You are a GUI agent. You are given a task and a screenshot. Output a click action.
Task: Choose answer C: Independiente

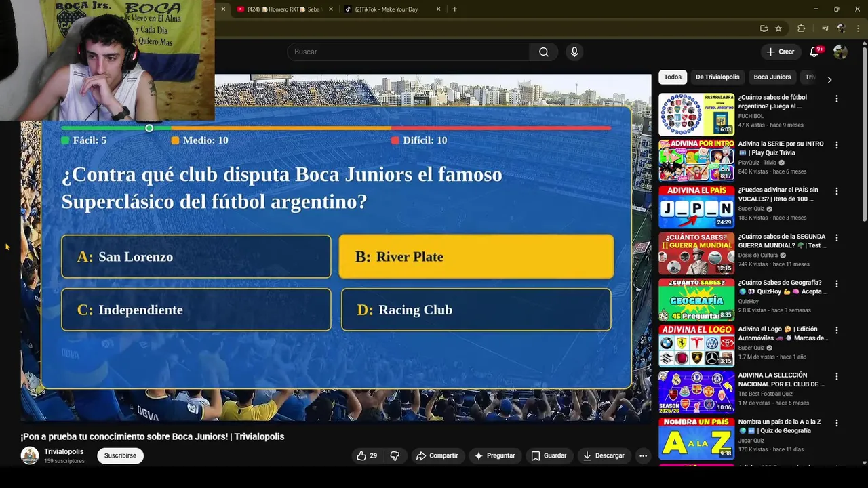[x=196, y=310]
